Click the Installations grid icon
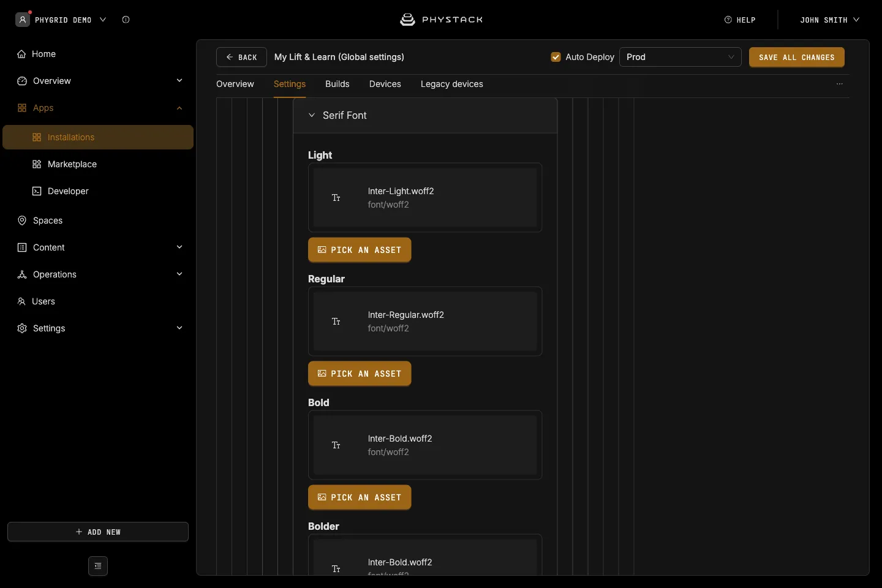This screenshot has width=882, height=588. pos(37,137)
